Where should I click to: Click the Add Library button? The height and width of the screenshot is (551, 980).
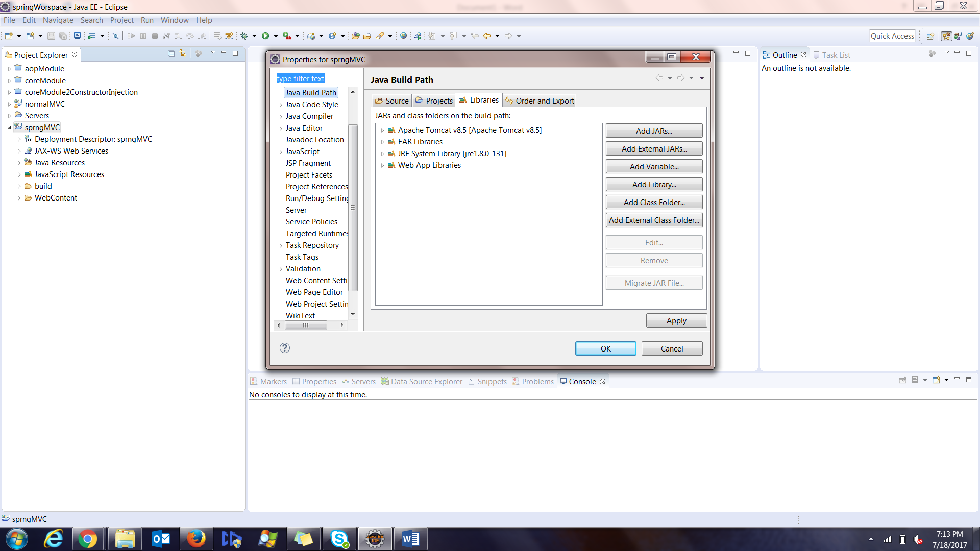coord(654,185)
